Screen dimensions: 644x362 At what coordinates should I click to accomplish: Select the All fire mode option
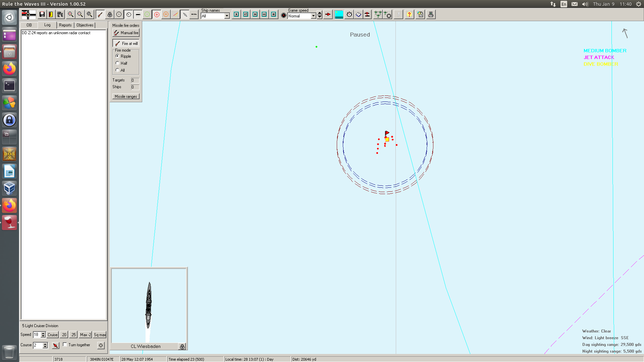pos(117,70)
